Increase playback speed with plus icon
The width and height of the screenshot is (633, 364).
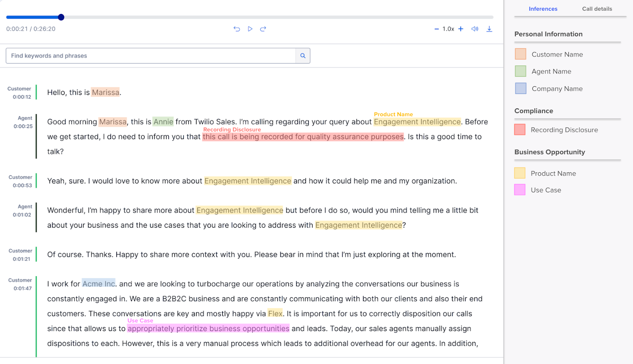coord(461,29)
